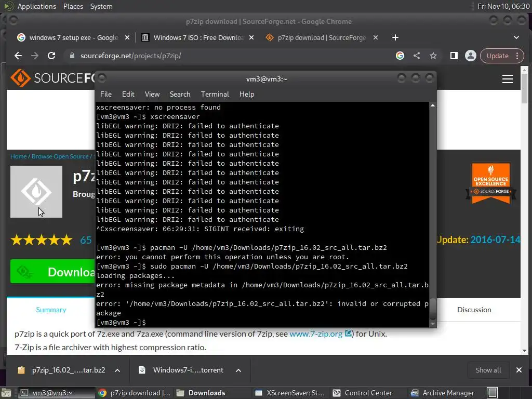Expand options for Windows7 torrent download
532x399 pixels.
pos(238,370)
